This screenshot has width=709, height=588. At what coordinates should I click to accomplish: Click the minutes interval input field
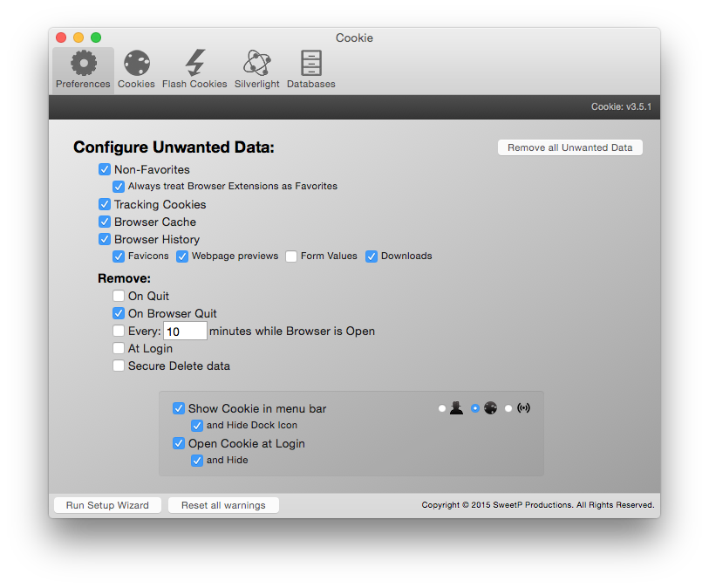tap(185, 332)
